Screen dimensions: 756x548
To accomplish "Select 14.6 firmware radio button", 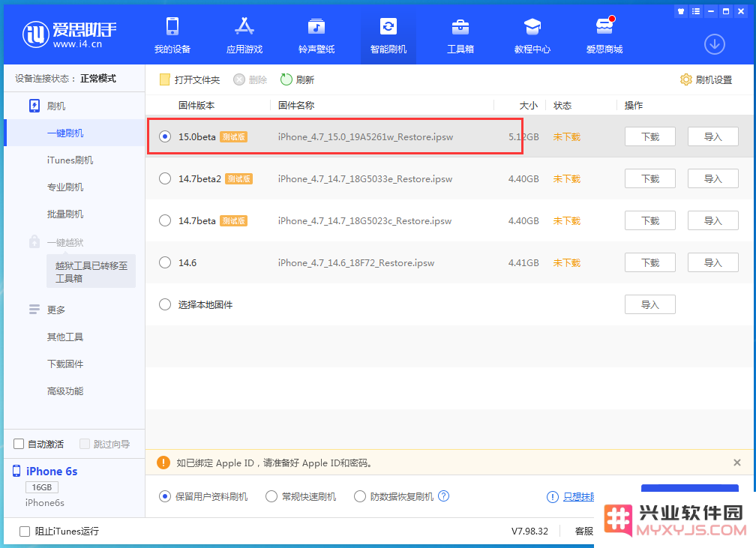I will tap(165, 262).
